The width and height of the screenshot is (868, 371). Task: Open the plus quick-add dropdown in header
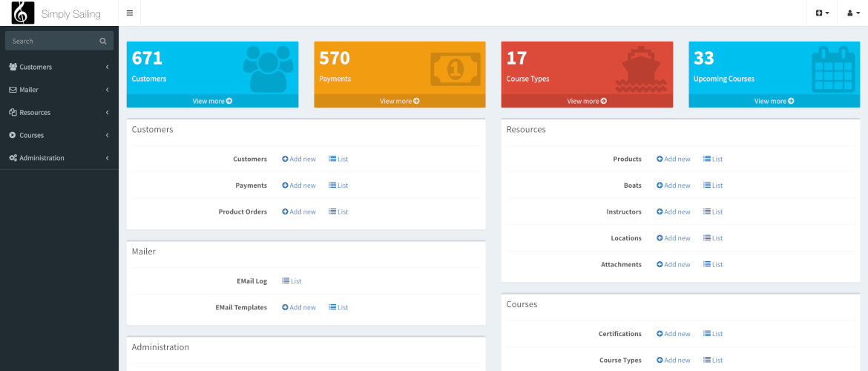click(822, 13)
